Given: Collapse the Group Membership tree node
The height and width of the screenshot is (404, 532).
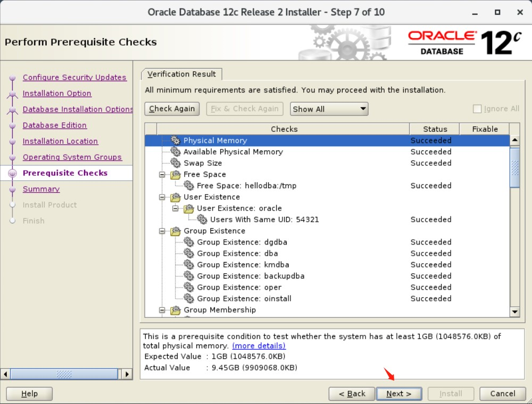Looking at the screenshot, I should 162,310.
